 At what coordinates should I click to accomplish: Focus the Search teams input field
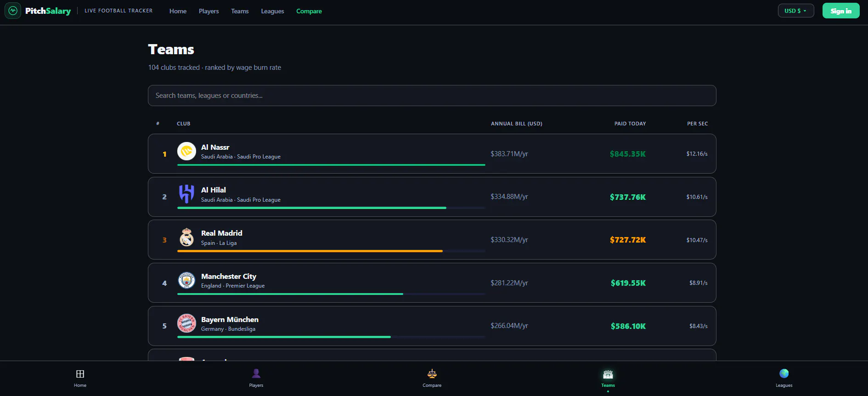tap(432, 96)
